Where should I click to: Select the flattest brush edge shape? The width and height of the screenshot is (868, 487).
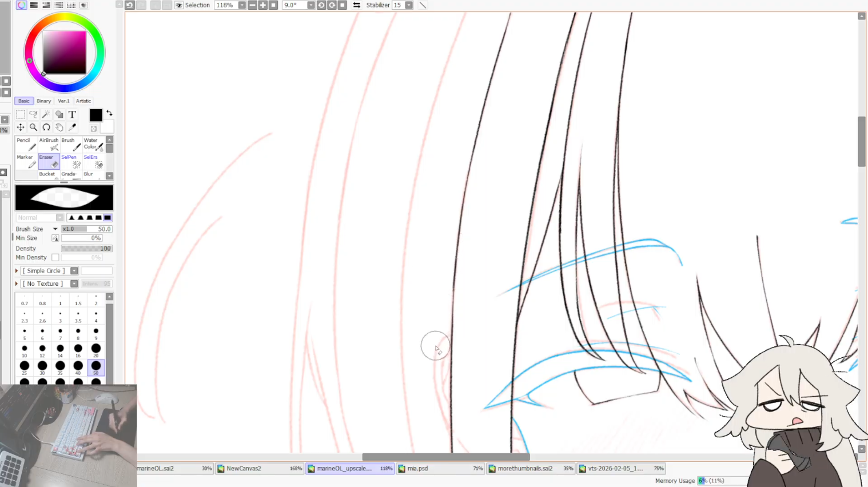point(107,218)
